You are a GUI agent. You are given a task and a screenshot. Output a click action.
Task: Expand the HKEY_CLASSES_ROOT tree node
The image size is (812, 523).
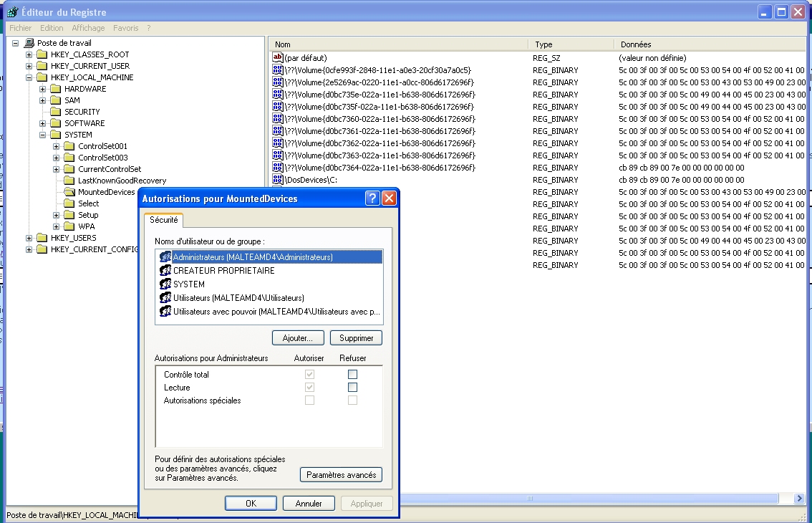coord(29,54)
